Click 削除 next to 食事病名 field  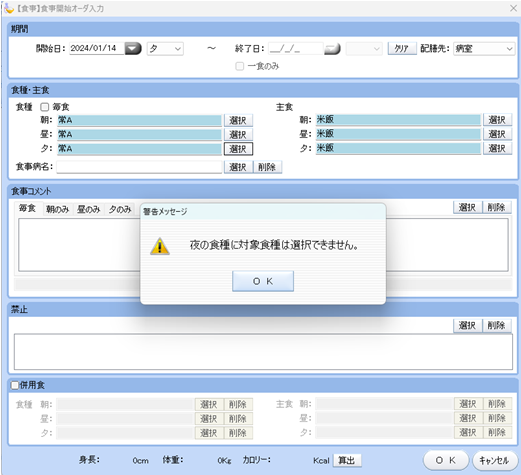click(267, 167)
